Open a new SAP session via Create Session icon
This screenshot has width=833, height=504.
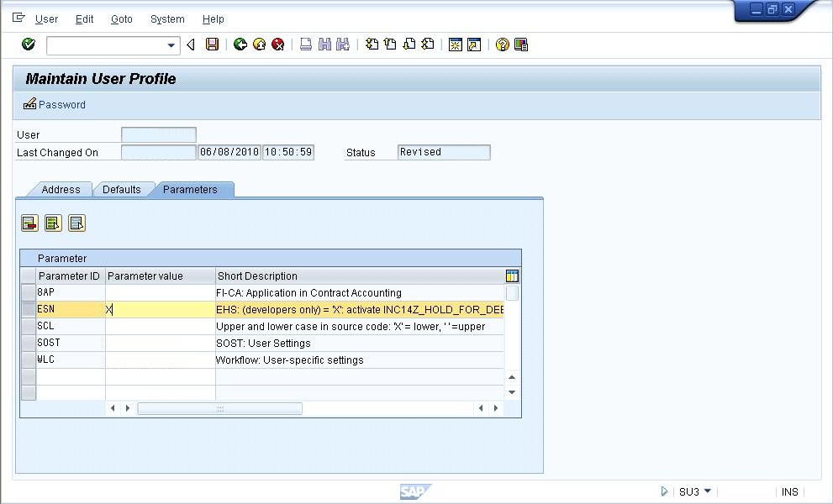(454, 45)
